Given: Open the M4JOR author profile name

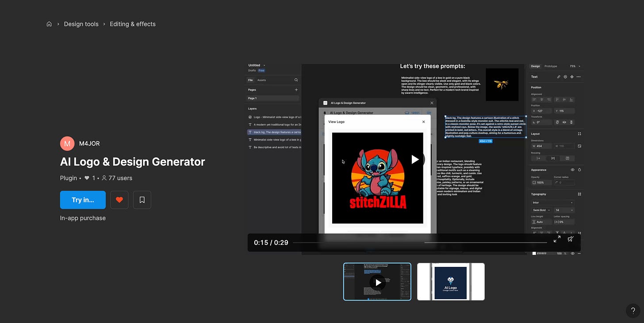Looking at the screenshot, I should 89,144.
